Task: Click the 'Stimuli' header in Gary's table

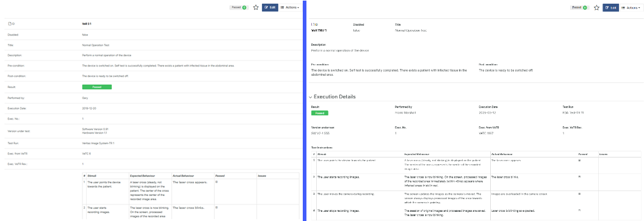Action: click(x=92, y=175)
